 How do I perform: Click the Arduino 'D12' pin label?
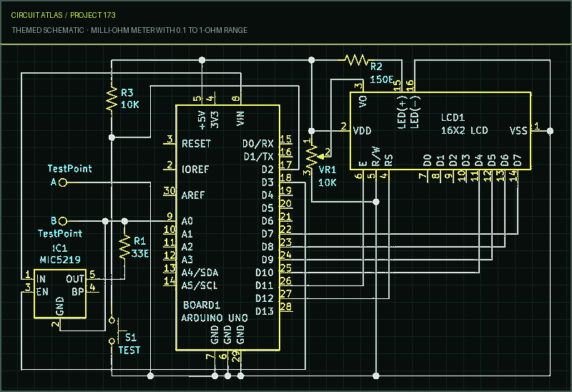click(x=265, y=298)
